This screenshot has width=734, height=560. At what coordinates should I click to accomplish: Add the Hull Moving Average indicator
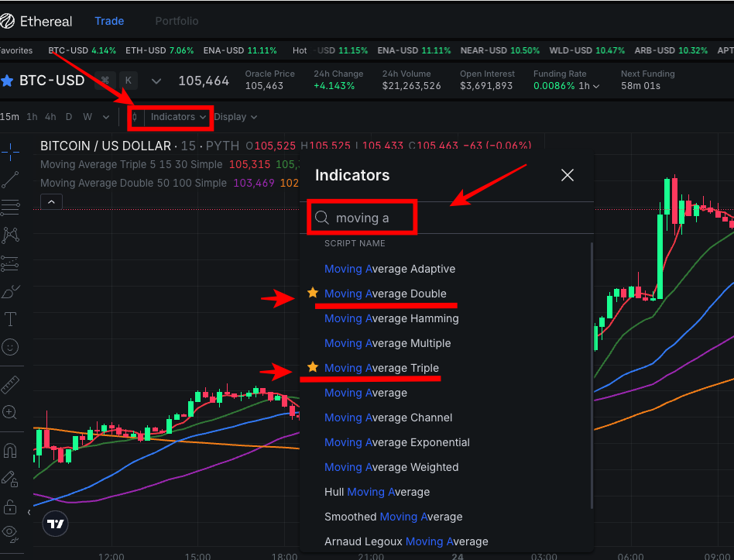pyautogui.click(x=377, y=492)
